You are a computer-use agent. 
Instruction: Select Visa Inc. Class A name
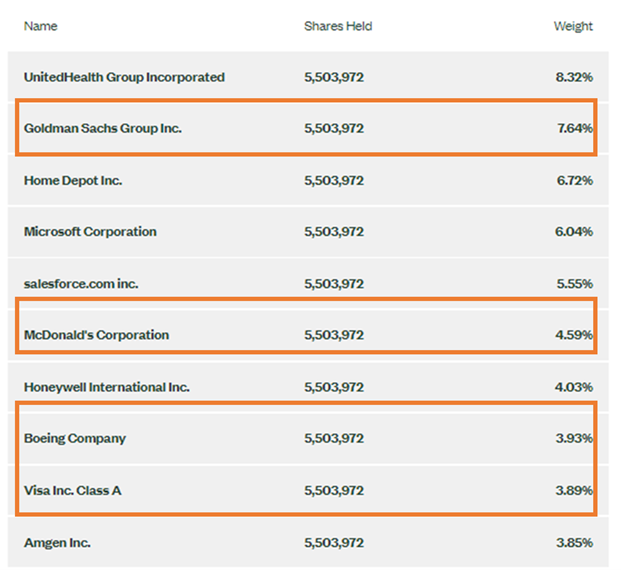[x=72, y=491]
